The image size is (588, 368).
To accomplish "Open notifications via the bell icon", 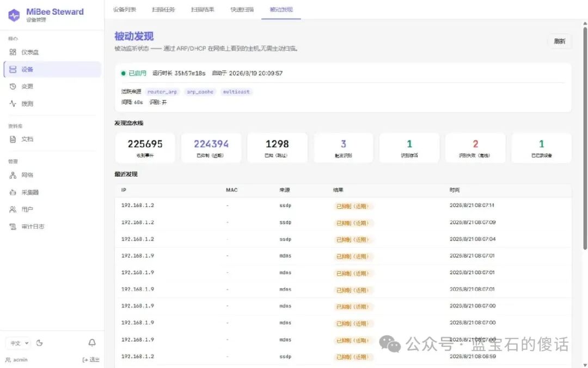I will tap(92, 342).
